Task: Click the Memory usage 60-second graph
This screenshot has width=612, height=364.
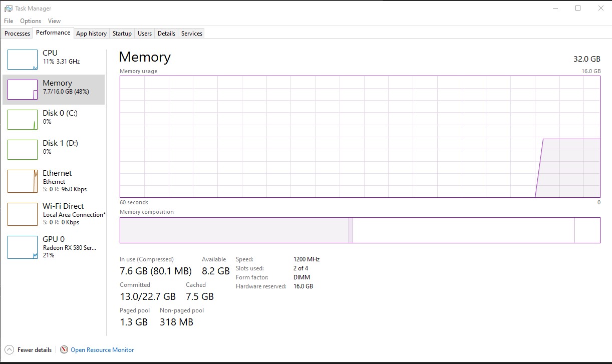Action: click(x=359, y=136)
